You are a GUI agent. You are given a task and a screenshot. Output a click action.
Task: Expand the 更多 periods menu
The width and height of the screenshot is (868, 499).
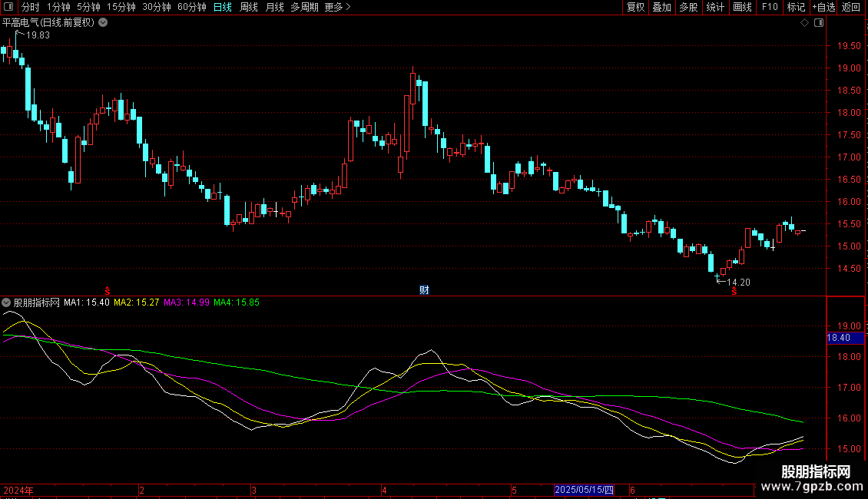coord(337,7)
